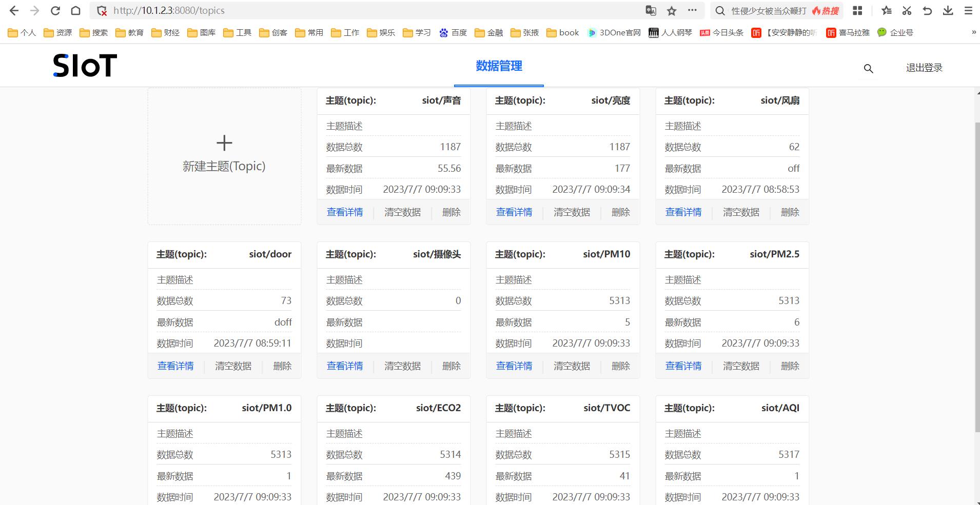Open the 百度 bookmark
Screen dimensions: 980x505
tap(453, 32)
